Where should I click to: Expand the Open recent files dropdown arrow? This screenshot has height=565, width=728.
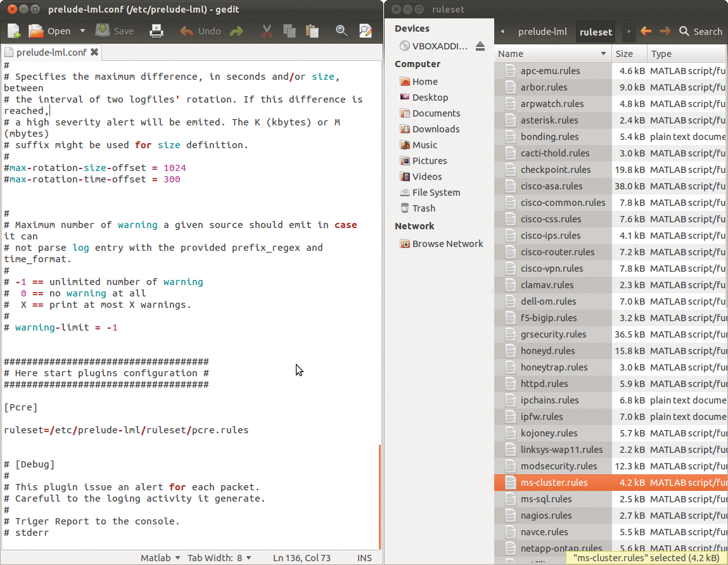coord(82,31)
